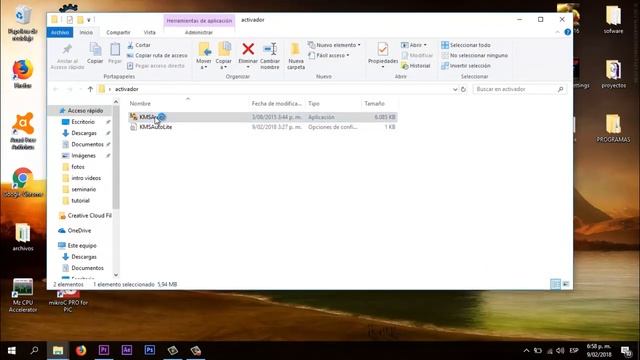Viewport: 640px width, 360px height.
Task: Refresh the activador folder view
Action: coord(463,89)
